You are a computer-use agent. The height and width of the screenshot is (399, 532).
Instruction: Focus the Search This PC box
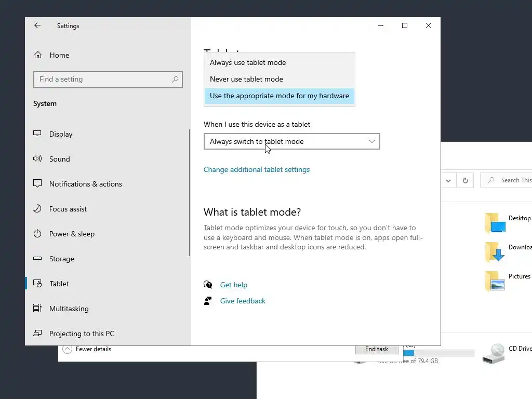[506, 180]
